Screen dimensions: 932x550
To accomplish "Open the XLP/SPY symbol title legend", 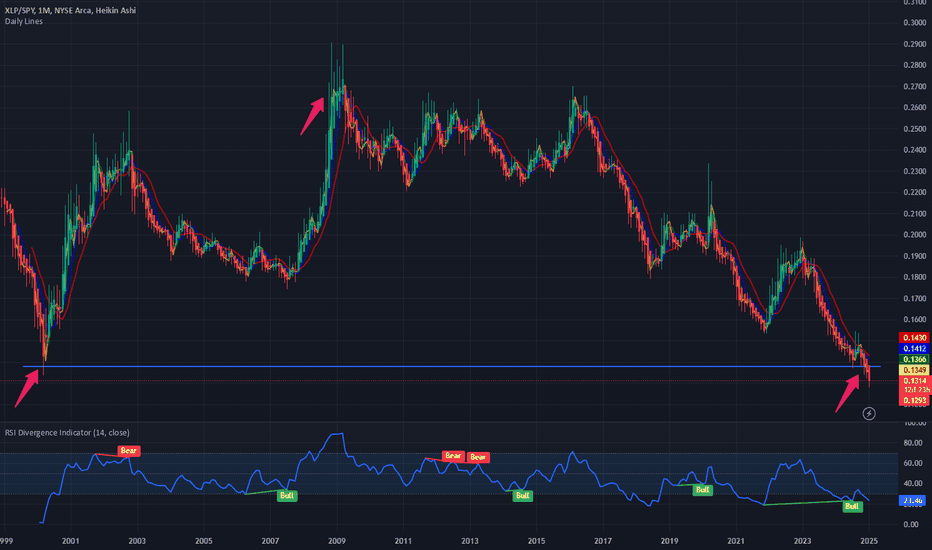I will [x=70, y=10].
